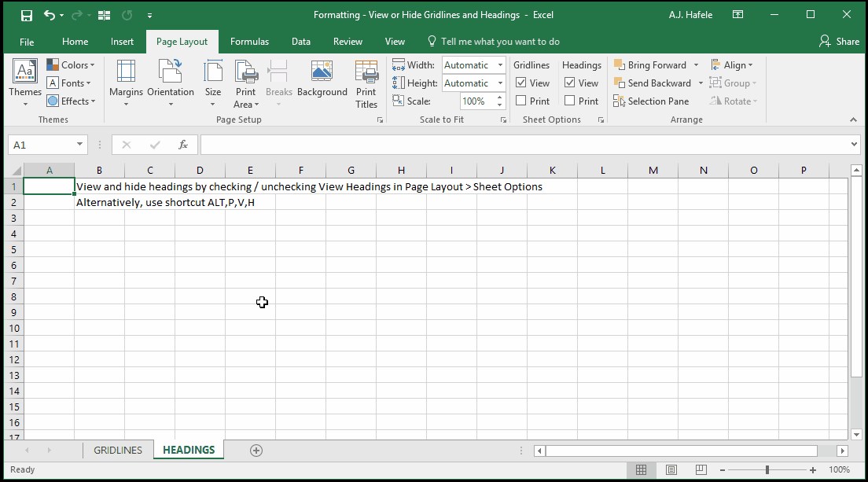The width and height of the screenshot is (868, 482).
Task: Add a new sheet with plus icon
Action: point(256,451)
